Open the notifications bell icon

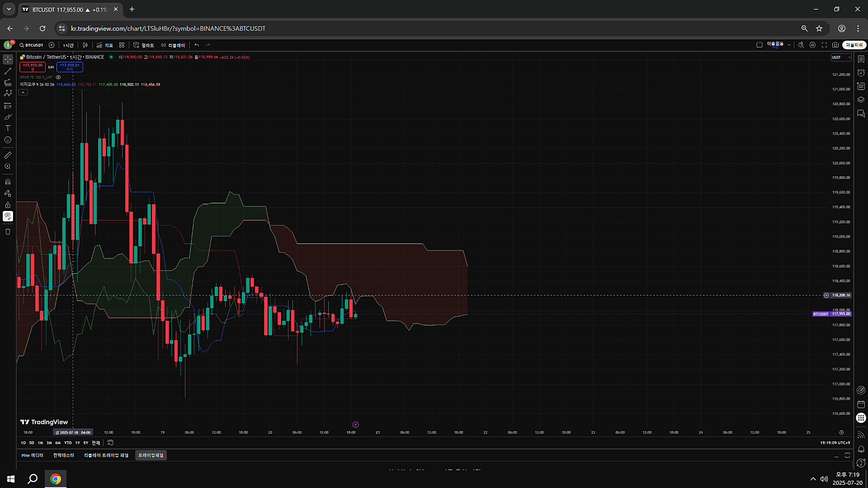(861, 449)
